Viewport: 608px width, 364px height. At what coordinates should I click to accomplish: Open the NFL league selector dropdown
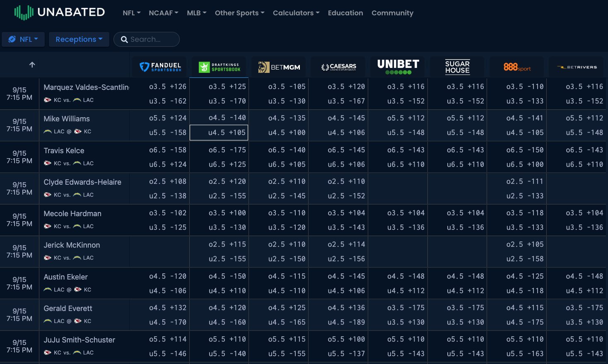pos(23,39)
